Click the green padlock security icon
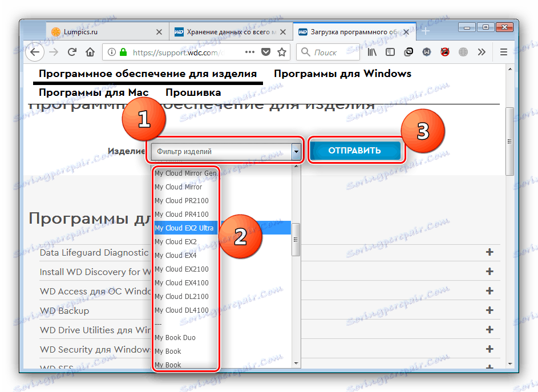This screenshot has height=392, width=538. click(x=123, y=52)
